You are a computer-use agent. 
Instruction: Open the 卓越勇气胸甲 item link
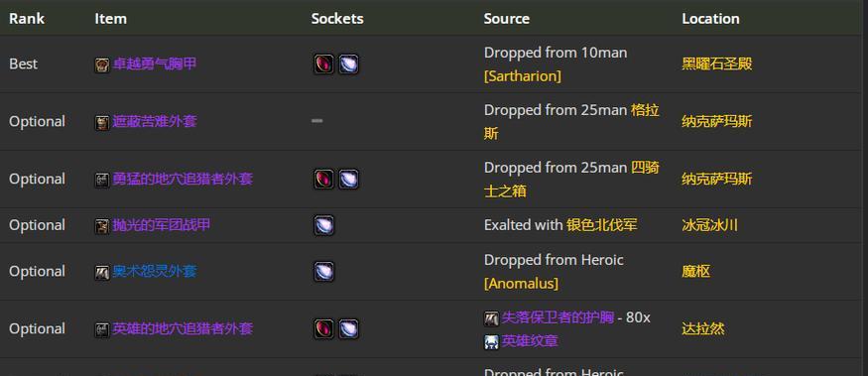coord(155,64)
